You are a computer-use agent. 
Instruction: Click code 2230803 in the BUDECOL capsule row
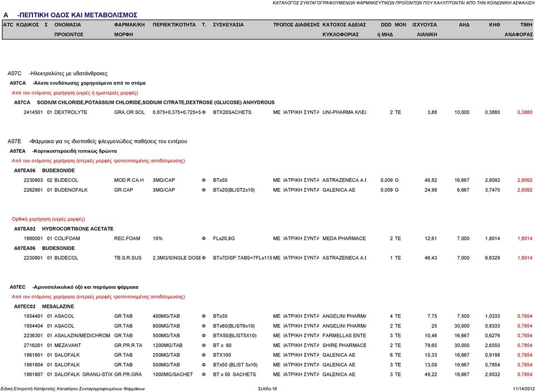click(x=33, y=180)
